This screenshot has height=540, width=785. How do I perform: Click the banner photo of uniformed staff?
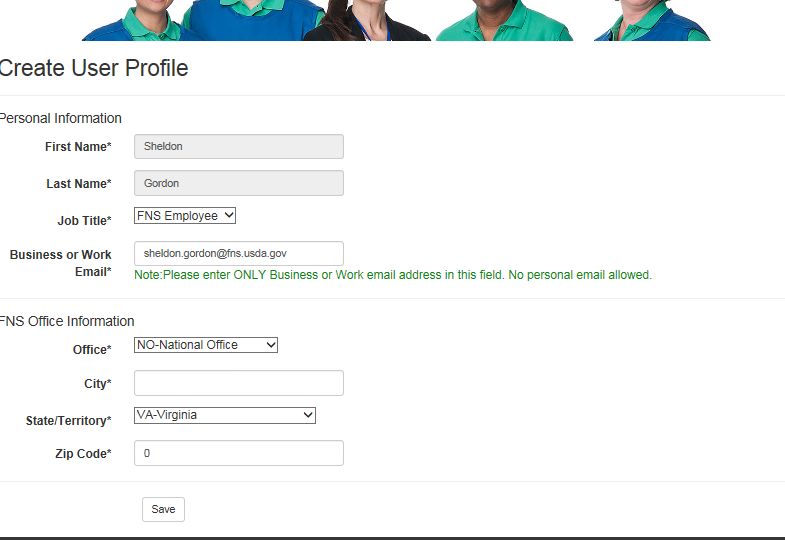[396, 20]
